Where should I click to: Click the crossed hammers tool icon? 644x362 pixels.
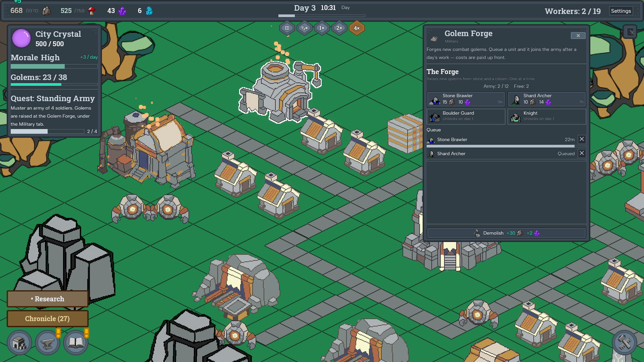coord(624,343)
